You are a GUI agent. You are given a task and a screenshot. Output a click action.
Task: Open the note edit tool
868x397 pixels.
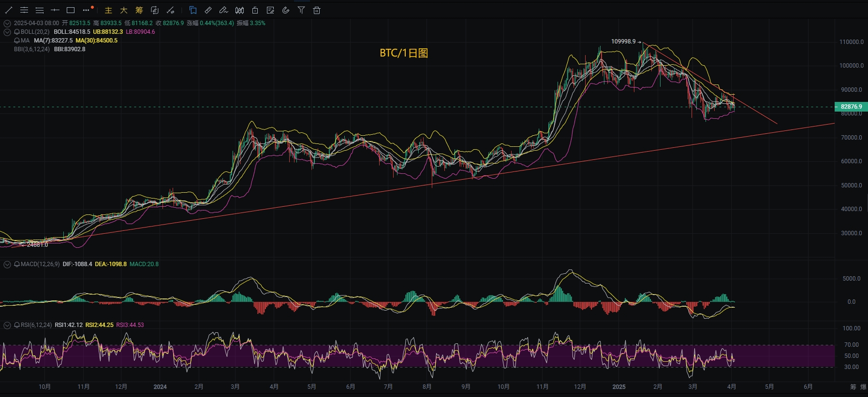coord(270,10)
